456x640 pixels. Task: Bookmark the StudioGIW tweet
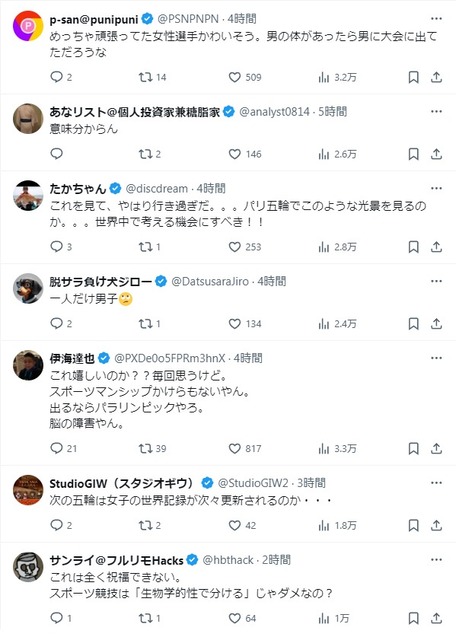[x=414, y=525]
